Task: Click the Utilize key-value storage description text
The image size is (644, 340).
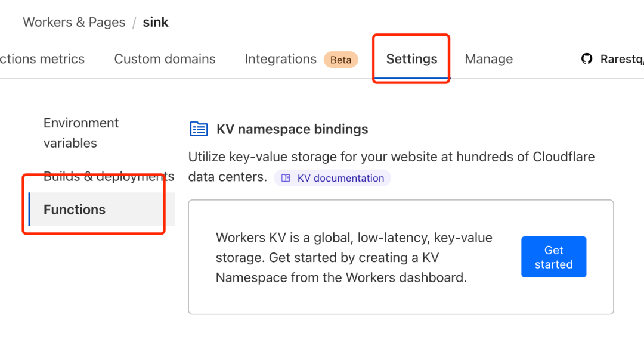Action: point(391,167)
